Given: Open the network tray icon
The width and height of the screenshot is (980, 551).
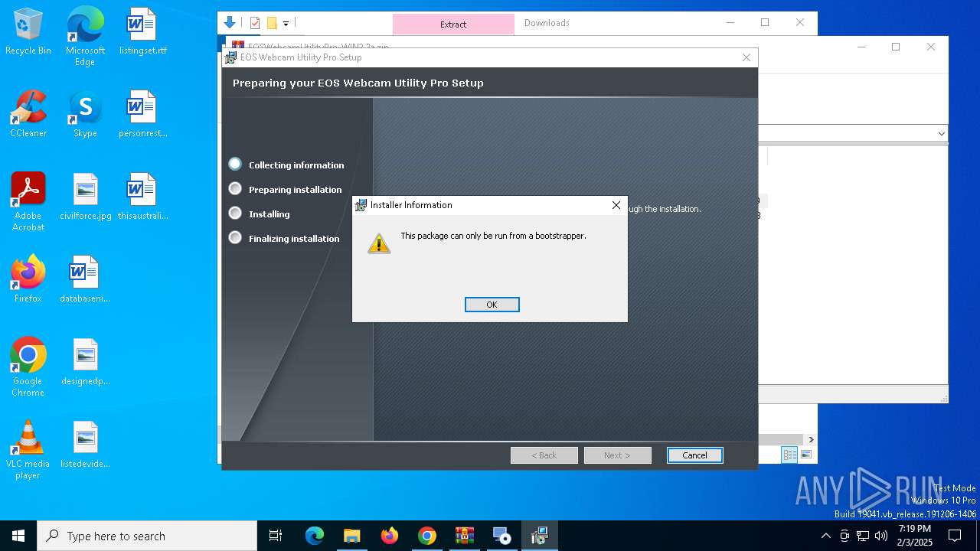Looking at the screenshot, I should [x=863, y=536].
